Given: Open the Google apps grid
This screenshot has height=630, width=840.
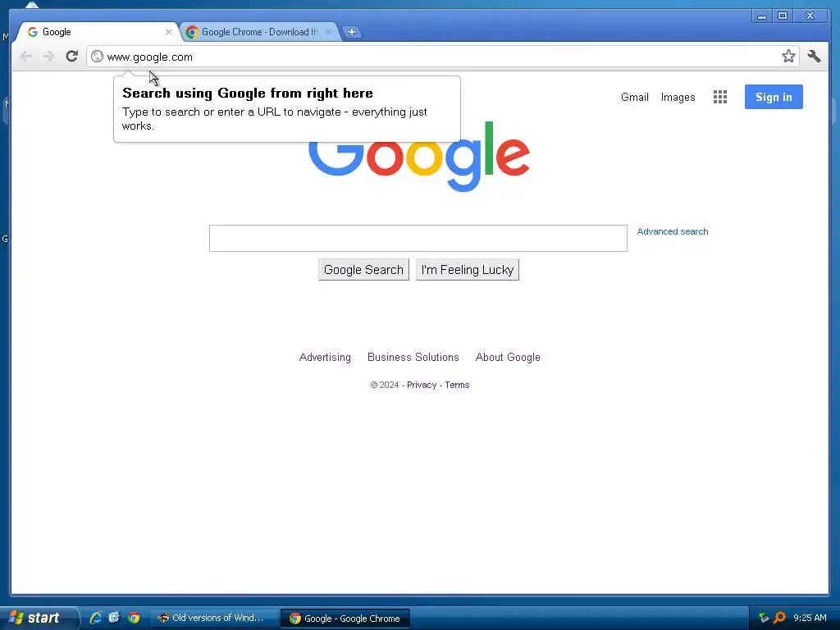Looking at the screenshot, I should (720, 97).
